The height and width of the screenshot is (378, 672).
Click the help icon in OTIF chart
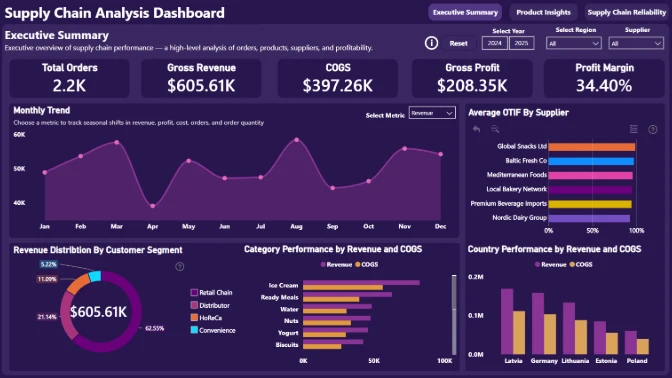(x=652, y=129)
